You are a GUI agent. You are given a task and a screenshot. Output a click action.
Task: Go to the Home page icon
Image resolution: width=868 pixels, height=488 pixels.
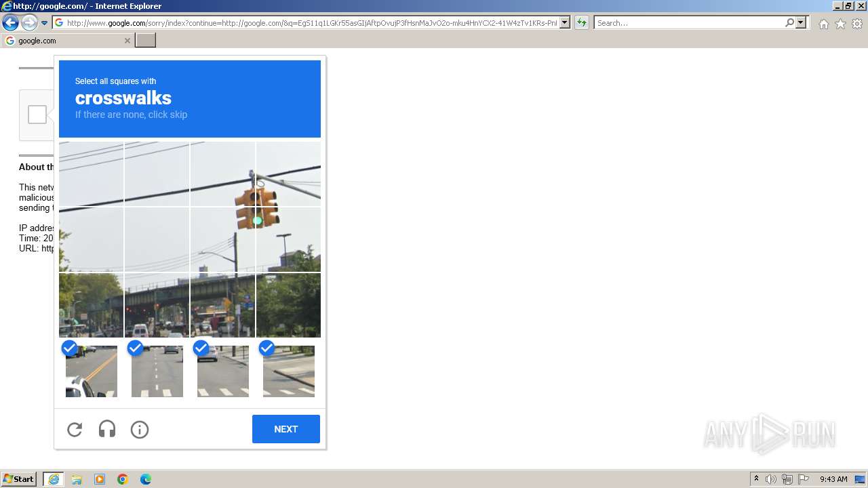(x=823, y=24)
